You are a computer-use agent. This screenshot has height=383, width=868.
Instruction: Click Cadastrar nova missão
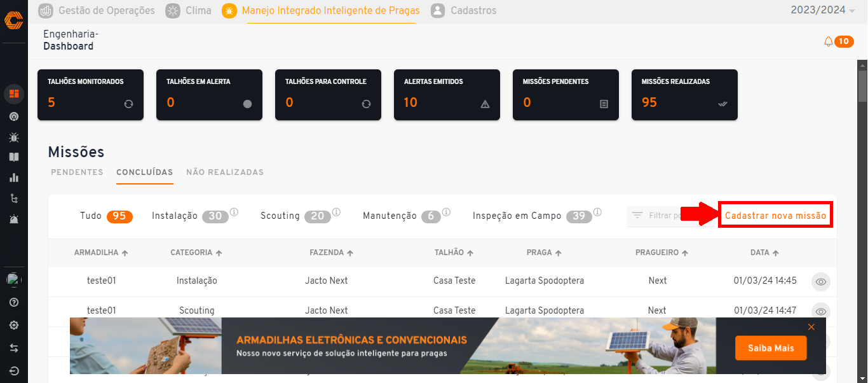pyautogui.click(x=775, y=216)
